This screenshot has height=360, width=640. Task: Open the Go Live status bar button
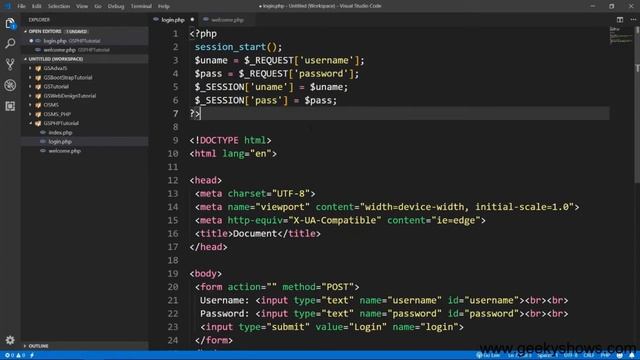tap(488, 356)
